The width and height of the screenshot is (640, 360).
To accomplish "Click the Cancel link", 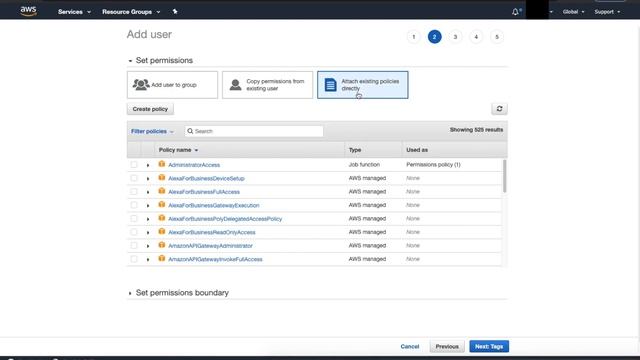I will coord(410,346).
